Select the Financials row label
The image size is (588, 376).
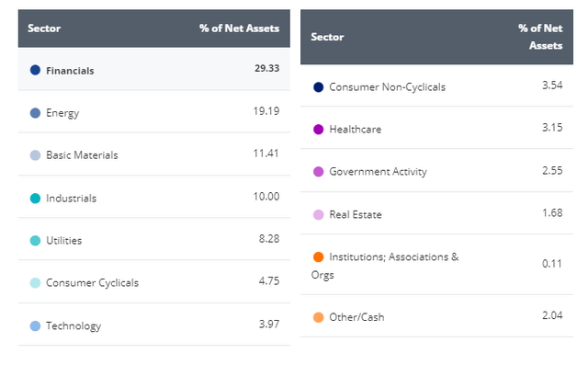click(70, 71)
